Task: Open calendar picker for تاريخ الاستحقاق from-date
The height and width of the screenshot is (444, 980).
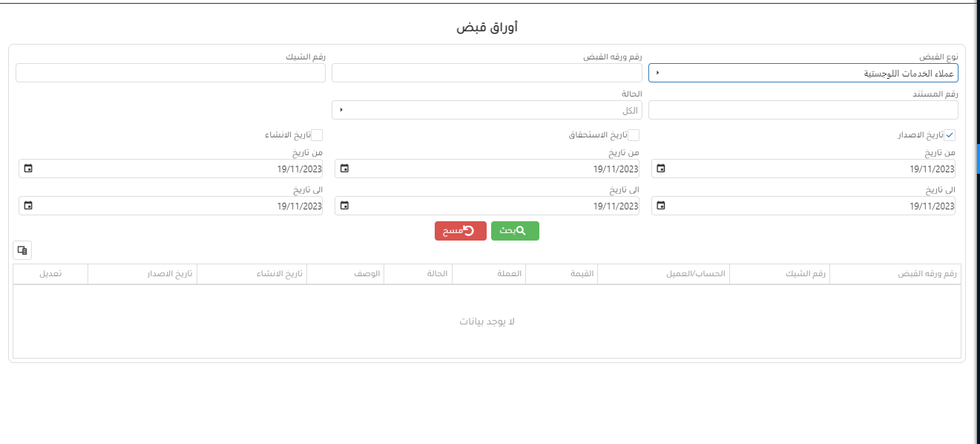Action: tap(344, 169)
